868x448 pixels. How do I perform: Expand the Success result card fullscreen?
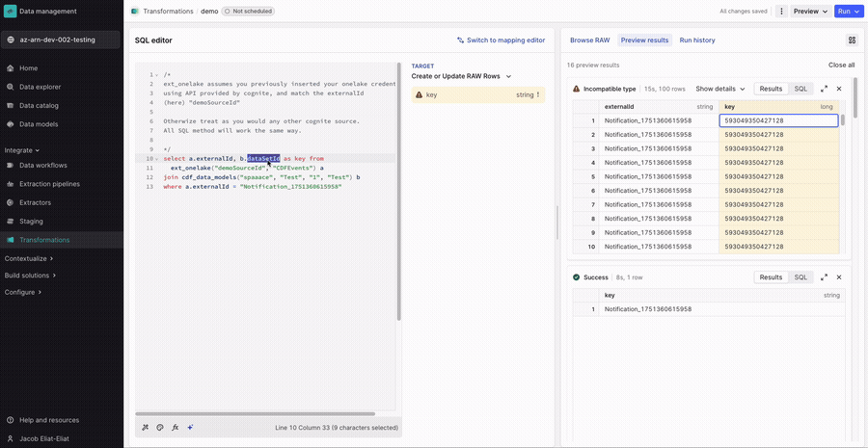click(x=824, y=277)
